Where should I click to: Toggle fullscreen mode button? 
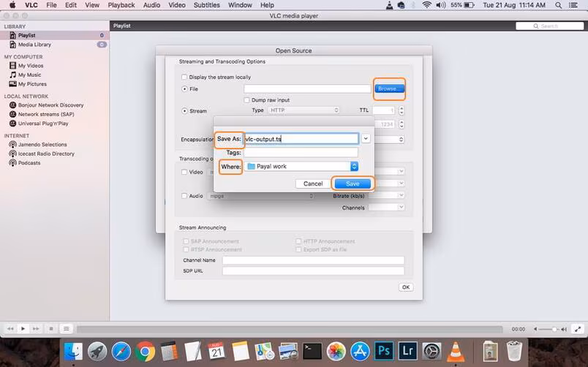click(x=578, y=329)
